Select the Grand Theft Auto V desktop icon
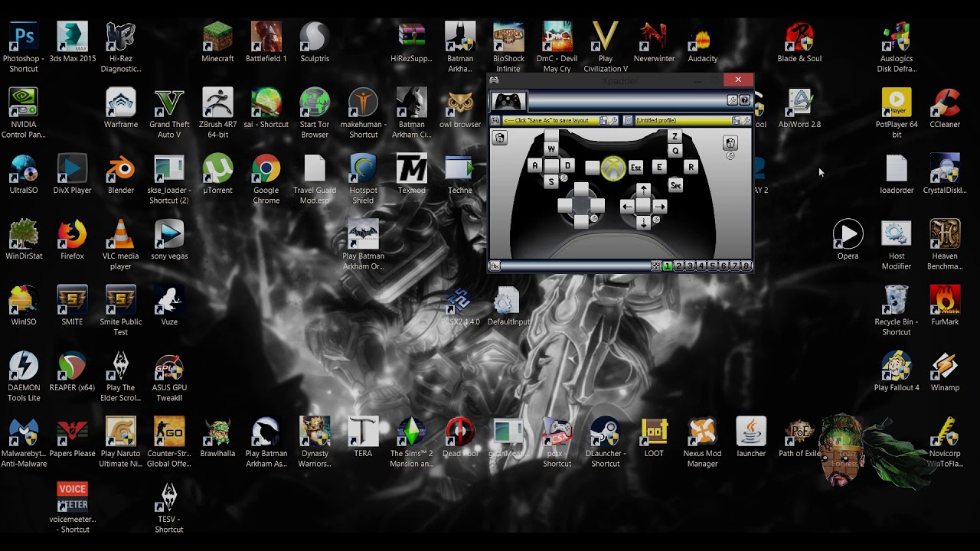Viewport: 980px width, 551px height. pyautogui.click(x=169, y=113)
